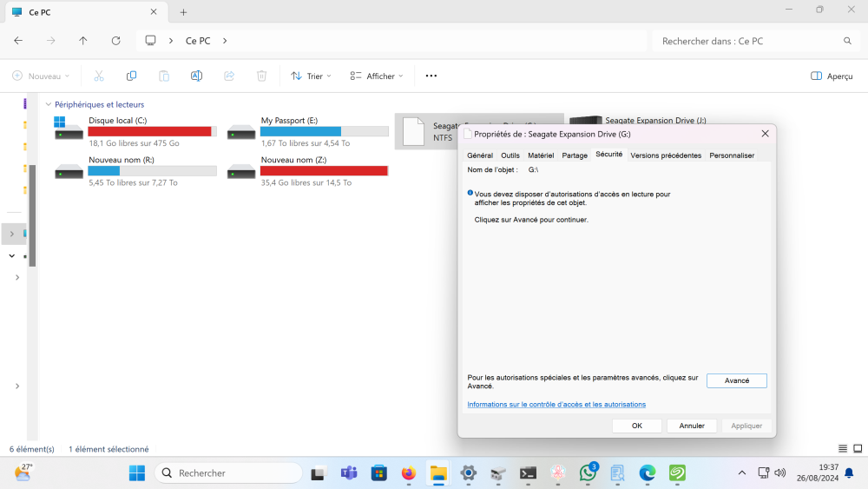
Task: Select the Disque local (C:) drive
Action: (135, 131)
